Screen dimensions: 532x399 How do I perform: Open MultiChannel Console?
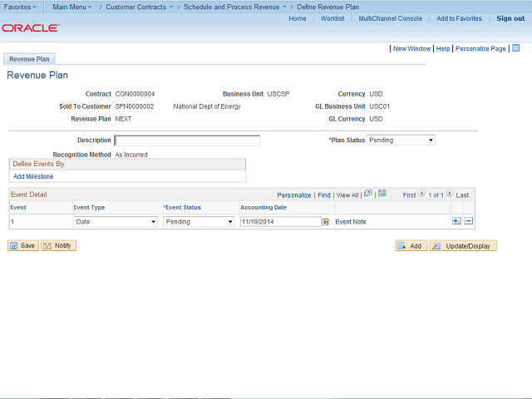click(x=390, y=18)
